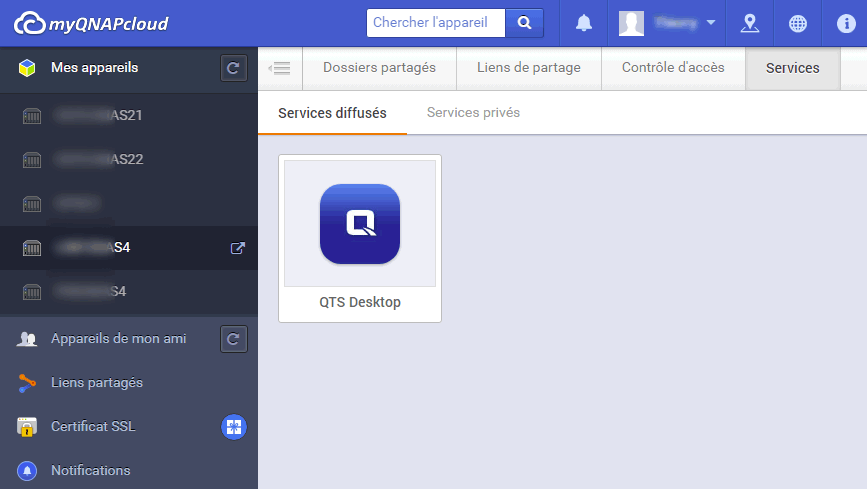The width and height of the screenshot is (867, 489).
Task: Open the notifications bell icon
Action: click(x=583, y=23)
